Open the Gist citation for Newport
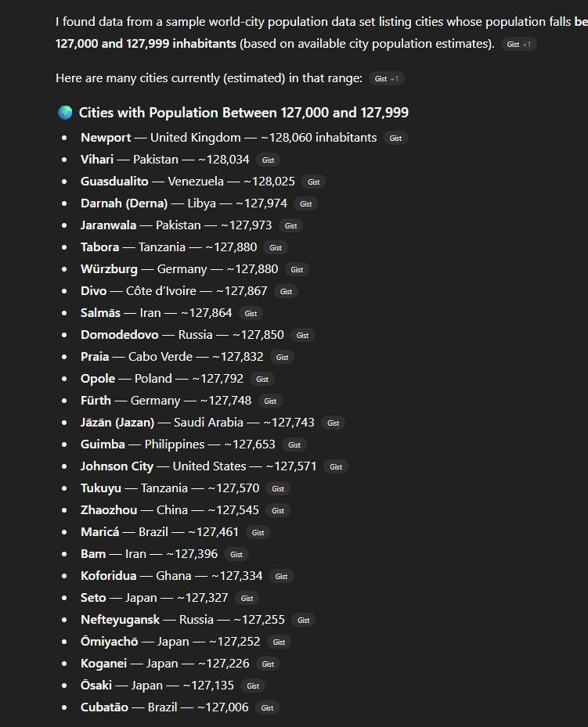This screenshot has height=727, width=588. pyautogui.click(x=395, y=138)
